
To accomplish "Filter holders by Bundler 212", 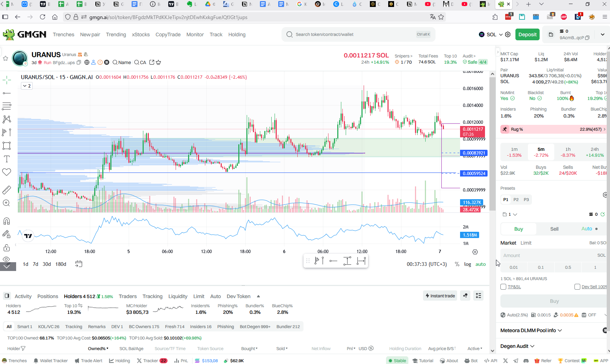I will pos(288,327).
